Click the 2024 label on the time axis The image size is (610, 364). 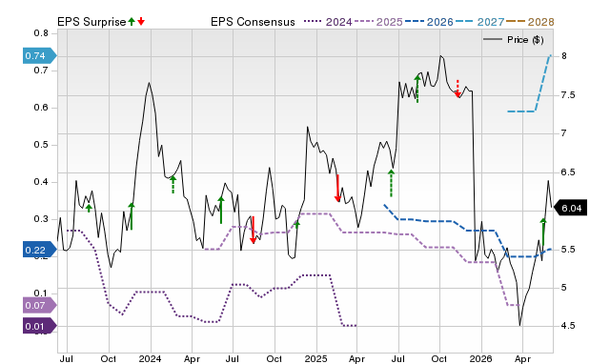(151, 358)
